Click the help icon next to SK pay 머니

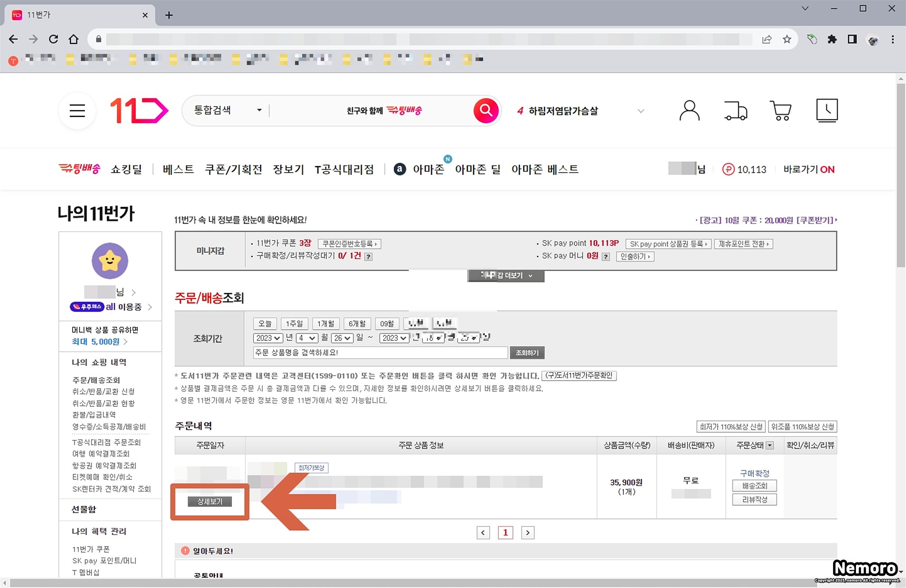[606, 257]
